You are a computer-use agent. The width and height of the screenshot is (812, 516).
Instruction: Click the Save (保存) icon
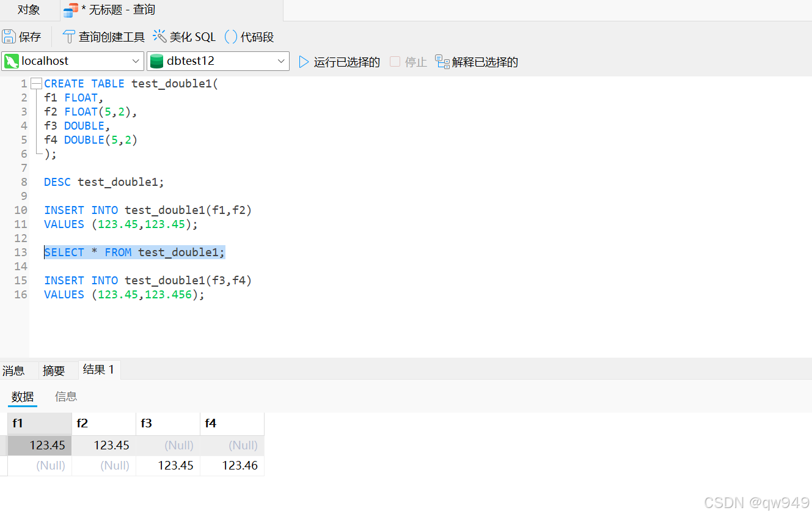pos(9,37)
